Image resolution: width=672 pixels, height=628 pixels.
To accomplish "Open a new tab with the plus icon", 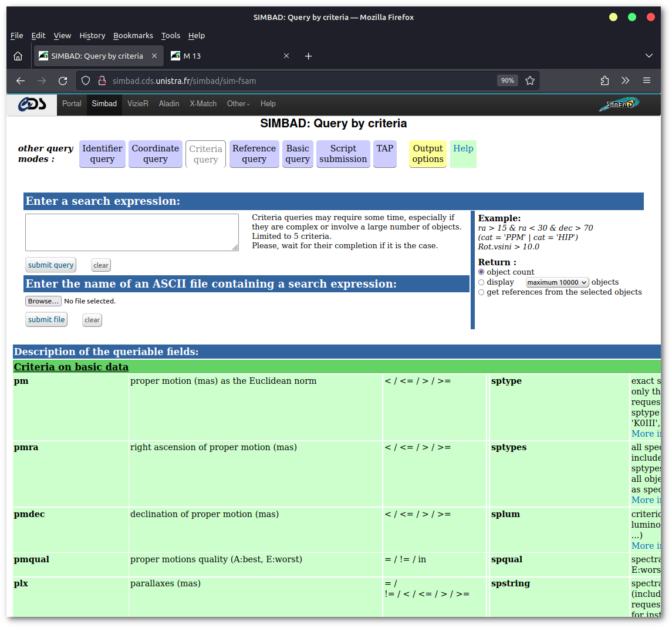I will click(308, 56).
